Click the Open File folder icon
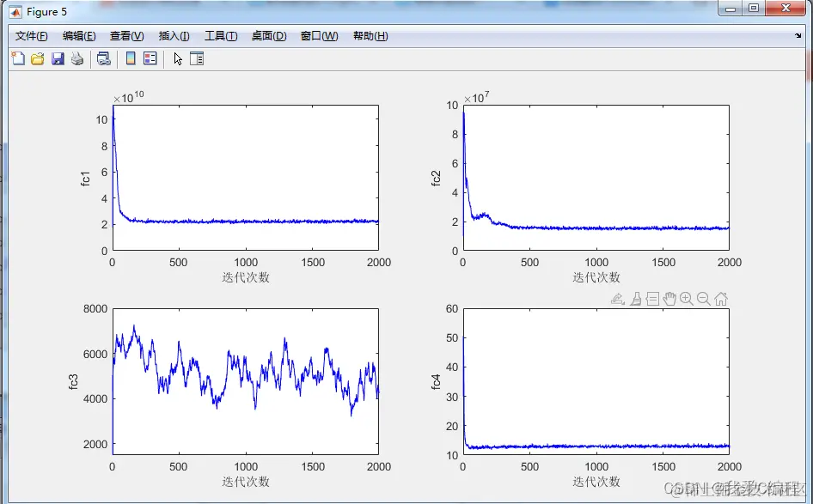 tap(37, 58)
